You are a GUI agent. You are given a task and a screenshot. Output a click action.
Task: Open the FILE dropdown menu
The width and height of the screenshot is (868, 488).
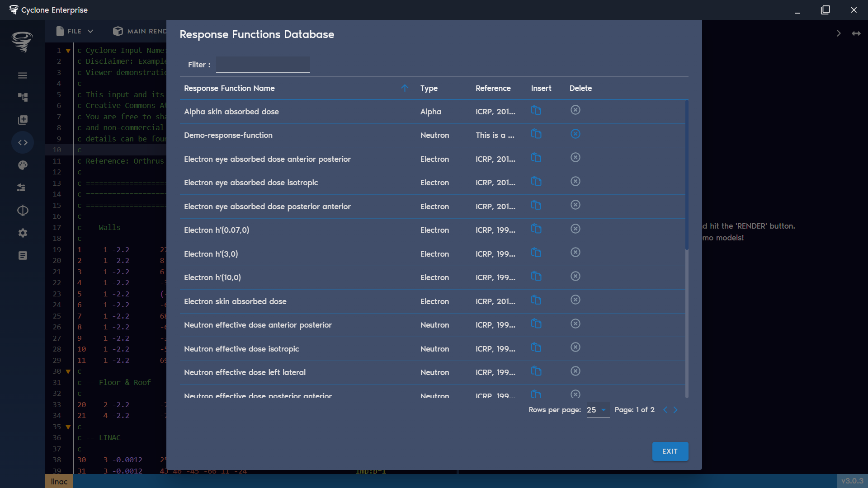point(74,31)
